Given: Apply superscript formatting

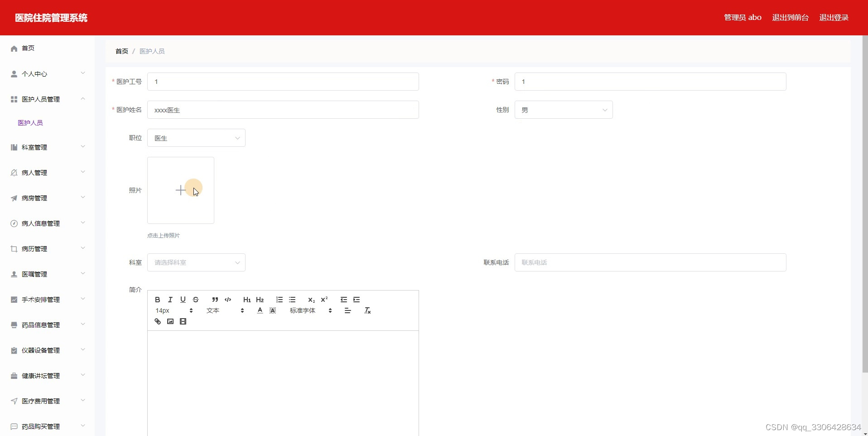Looking at the screenshot, I should [324, 300].
